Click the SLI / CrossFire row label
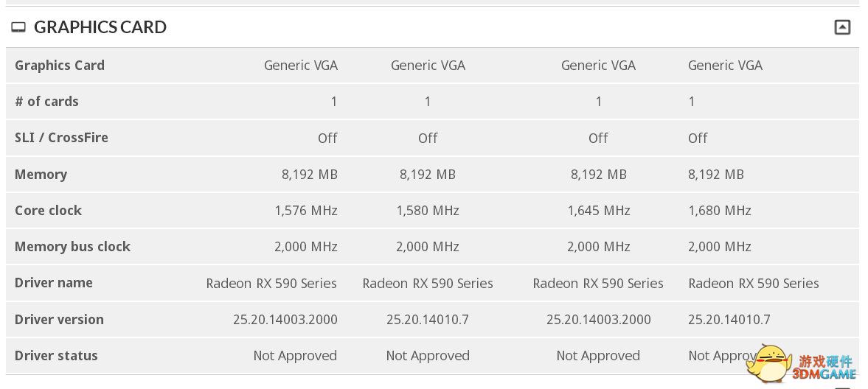This screenshot has width=868, height=389. tap(61, 138)
